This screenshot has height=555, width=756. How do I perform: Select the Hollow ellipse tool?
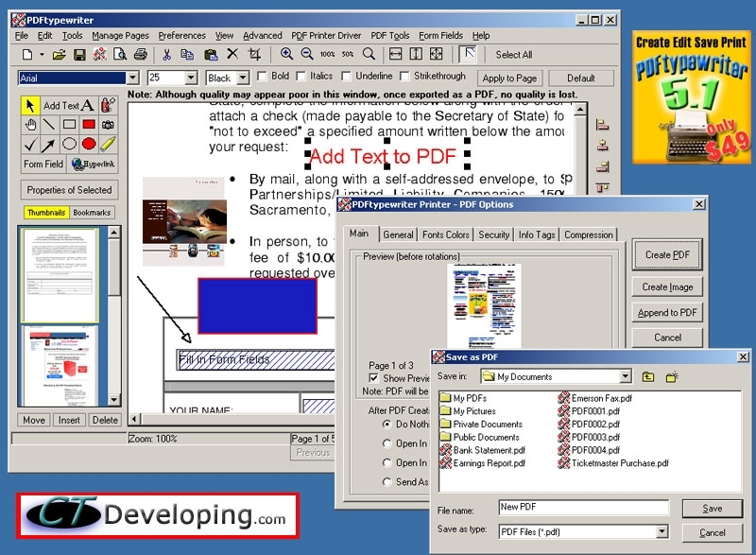[x=69, y=144]
